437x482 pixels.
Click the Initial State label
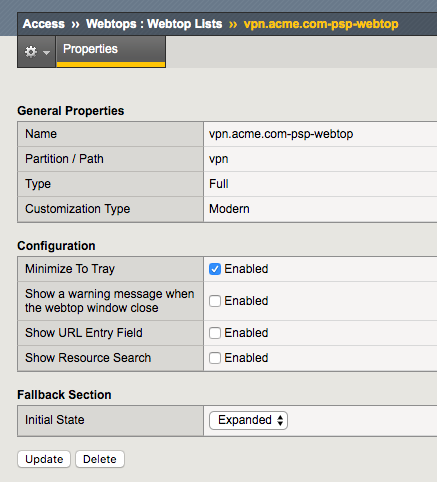(55, 420)
